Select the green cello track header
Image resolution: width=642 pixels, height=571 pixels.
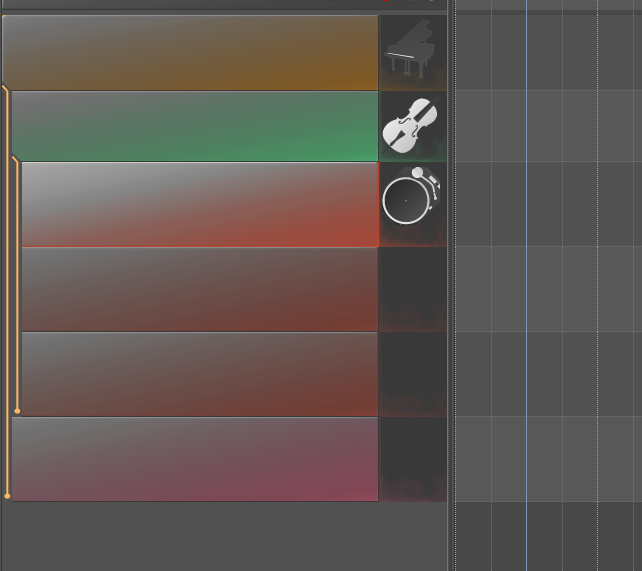[x=195, y=126]
